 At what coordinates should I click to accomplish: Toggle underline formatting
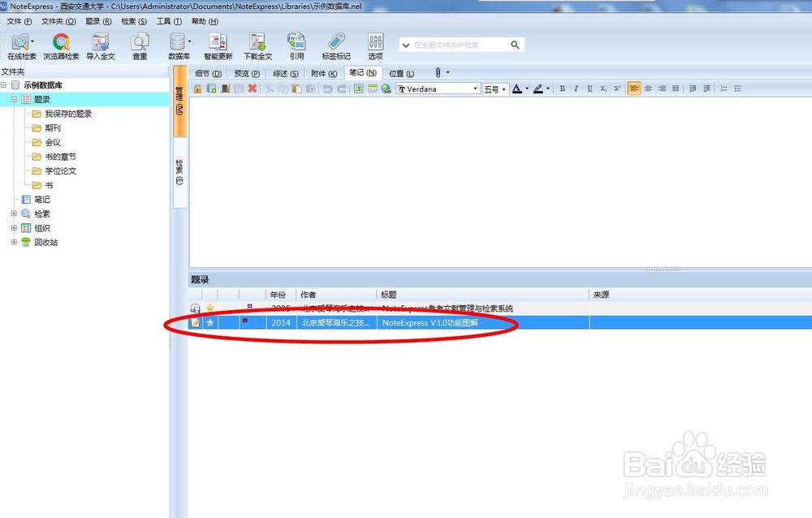[x=590, y=88]
